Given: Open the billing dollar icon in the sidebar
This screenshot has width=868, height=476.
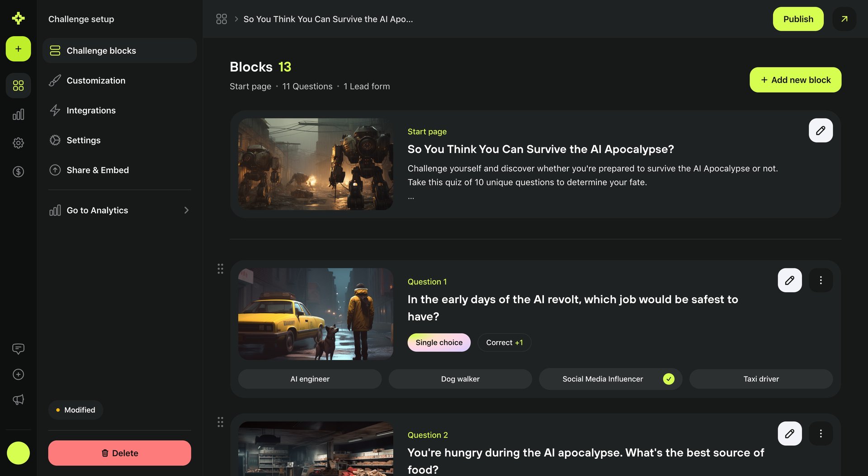Looking at the screenshot, I should pyautogui.click(x=18, y=171).
